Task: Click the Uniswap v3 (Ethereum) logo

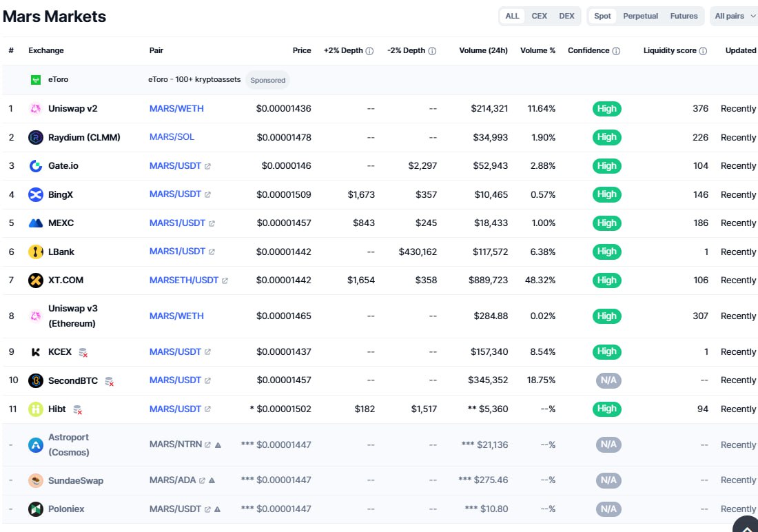Action: pyautogui.click(x=35, y=316)
